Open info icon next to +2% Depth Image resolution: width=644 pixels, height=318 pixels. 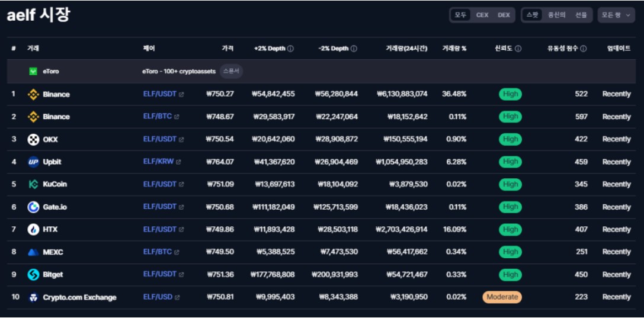(x=290, y=49)
